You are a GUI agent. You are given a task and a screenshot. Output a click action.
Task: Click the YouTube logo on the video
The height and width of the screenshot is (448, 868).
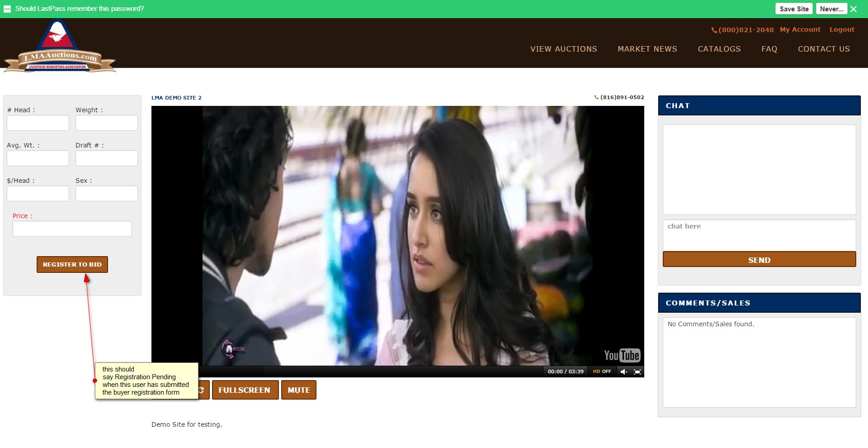click(x=622, y=355)
